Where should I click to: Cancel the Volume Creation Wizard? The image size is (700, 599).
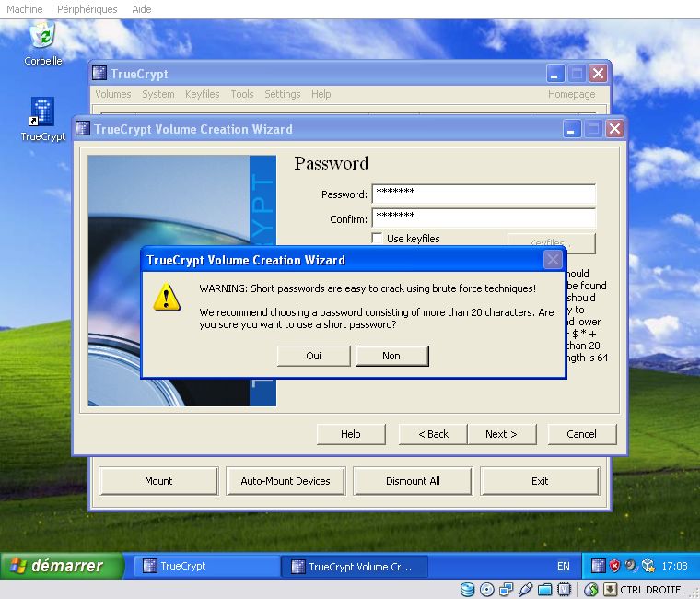(582, 434)
